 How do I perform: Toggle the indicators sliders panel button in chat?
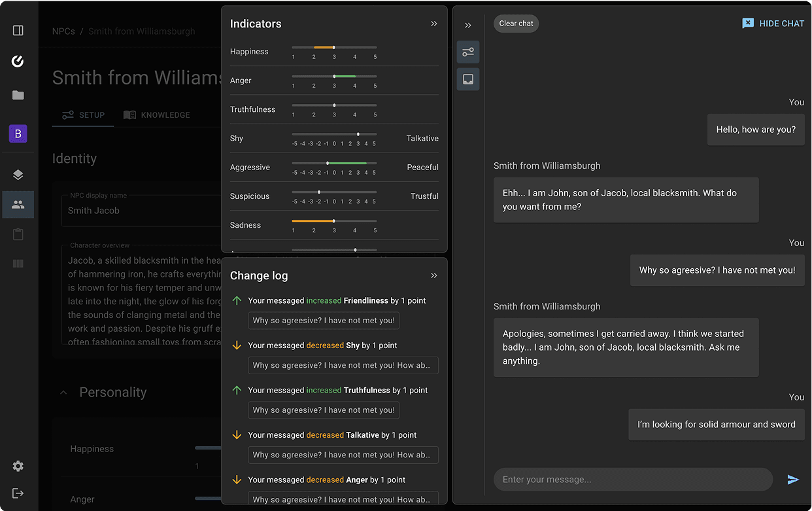[x=468, y=52]
